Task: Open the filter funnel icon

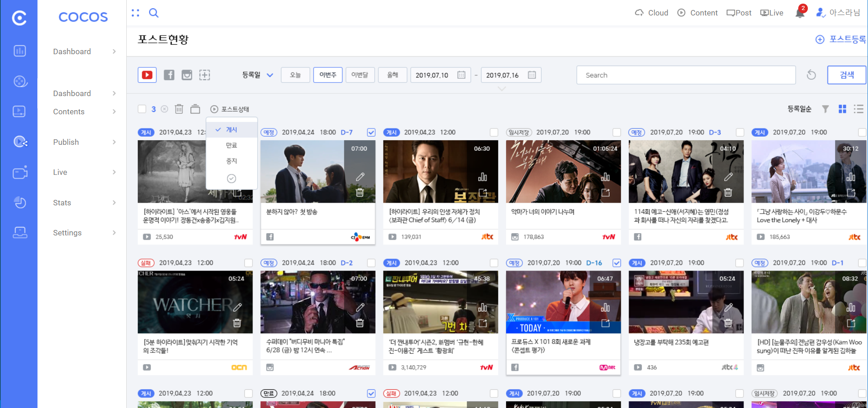Action: click(x=825, y=109)
